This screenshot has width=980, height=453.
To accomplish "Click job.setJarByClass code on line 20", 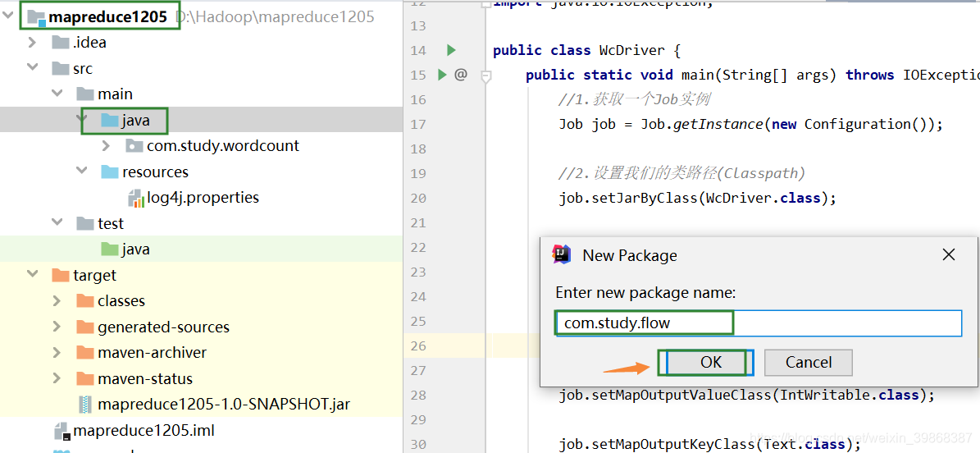I will pos(697,198).
